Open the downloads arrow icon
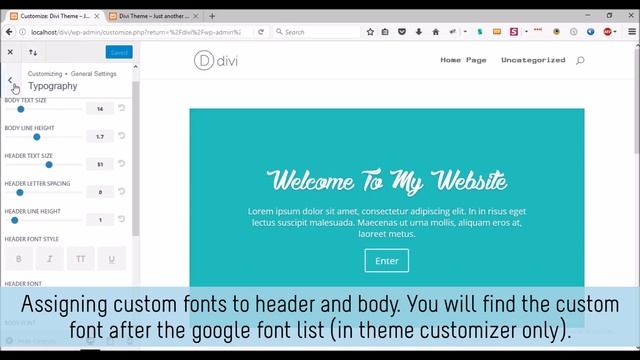This screenshot has height=360, width=640. click(419, 32)
